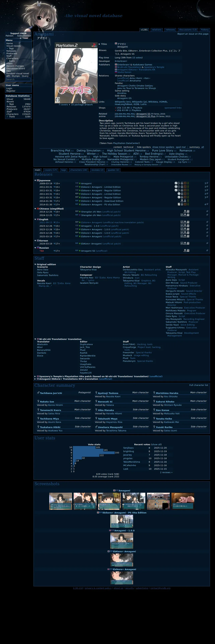Click the disc medium icon in the 2009-03-19 Amagami release row

176,183
